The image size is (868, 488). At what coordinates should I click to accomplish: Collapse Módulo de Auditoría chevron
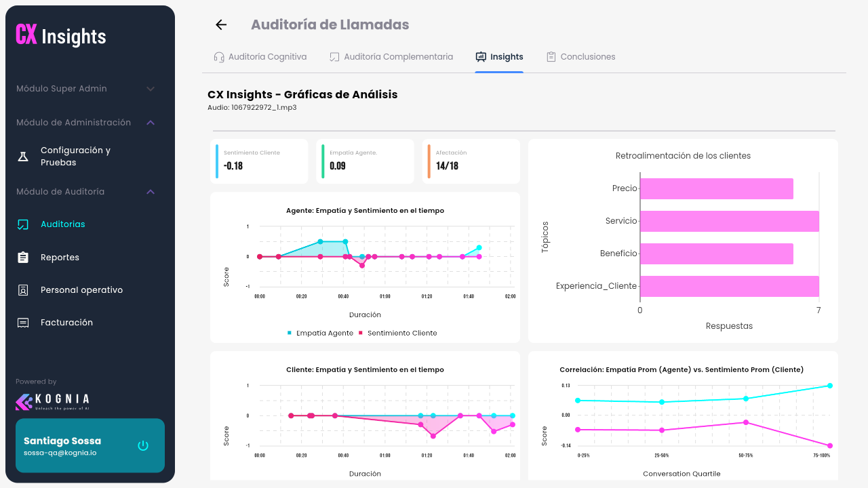pos(151,192)
